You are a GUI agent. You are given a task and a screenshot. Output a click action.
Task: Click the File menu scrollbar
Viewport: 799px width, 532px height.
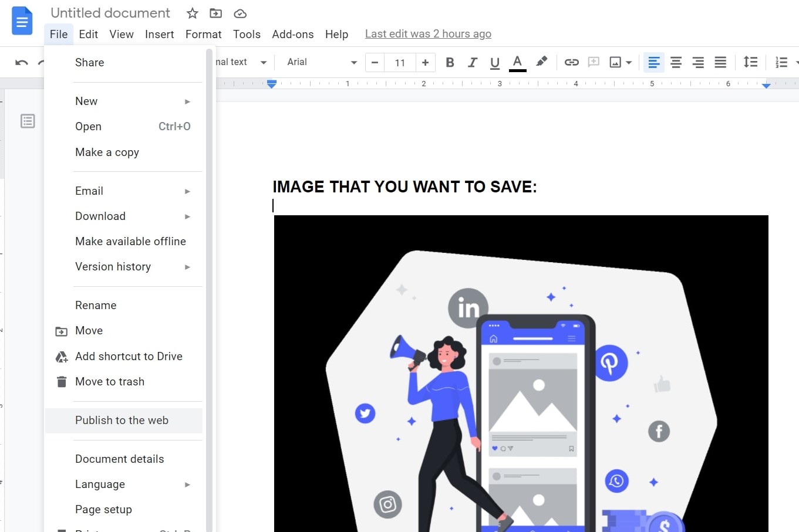209,290
